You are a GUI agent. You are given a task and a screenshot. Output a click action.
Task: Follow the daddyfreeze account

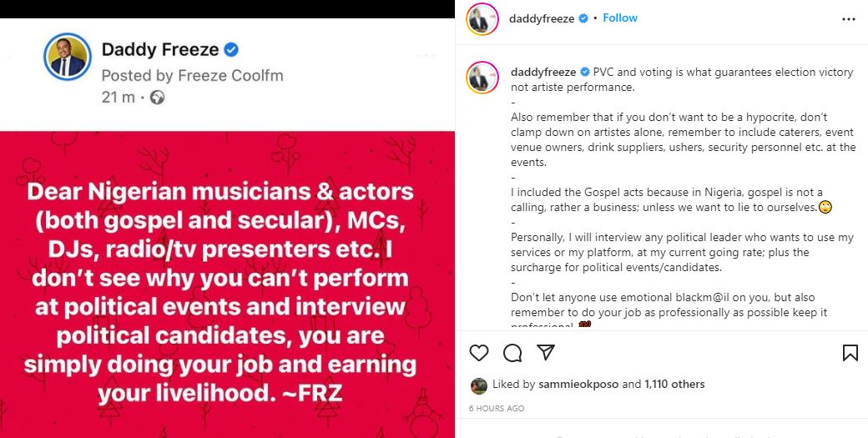point(620,18)
